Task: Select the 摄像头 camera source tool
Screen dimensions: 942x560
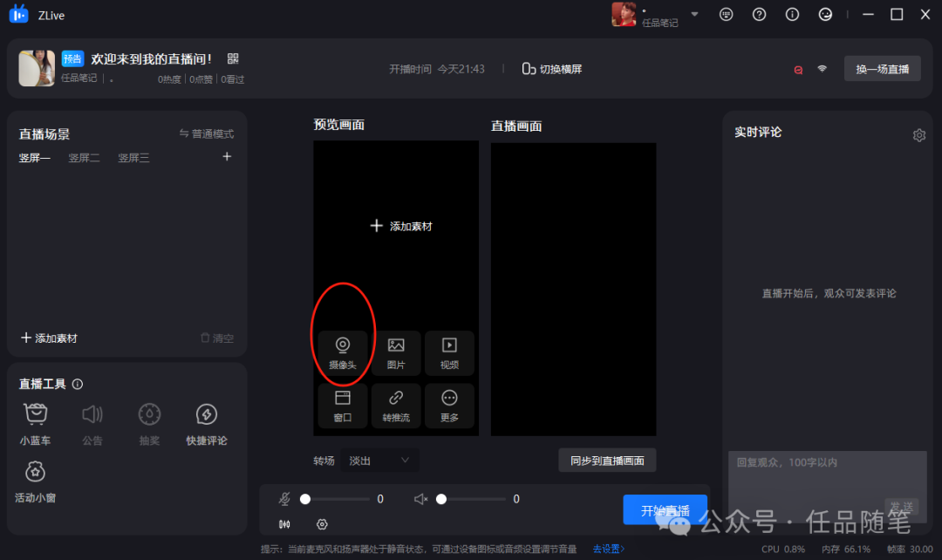Action: [342, 352]
